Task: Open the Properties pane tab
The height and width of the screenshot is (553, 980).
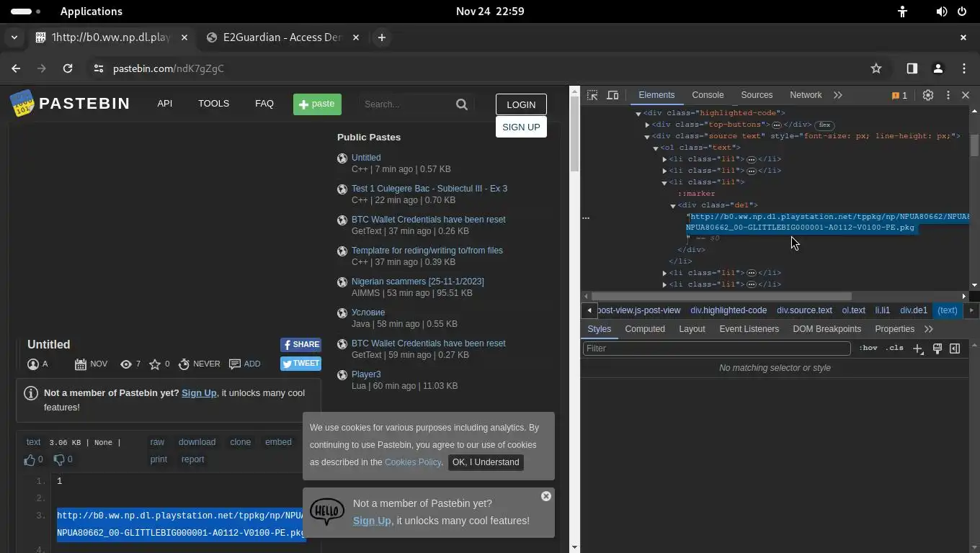Action: coord(894,329)
